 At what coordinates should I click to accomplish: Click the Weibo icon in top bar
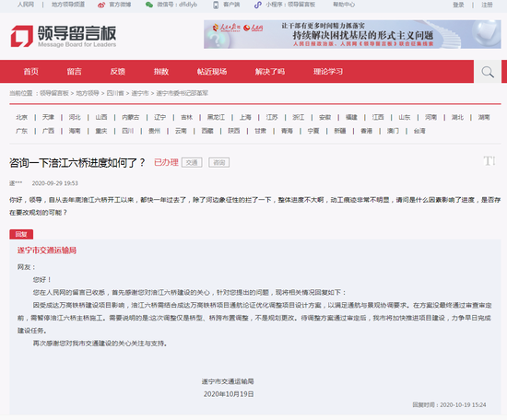[101, 5]
